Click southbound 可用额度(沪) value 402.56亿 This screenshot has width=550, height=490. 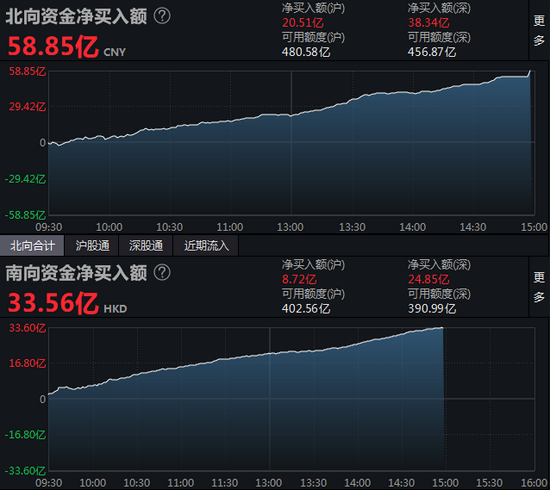[306, 309]
